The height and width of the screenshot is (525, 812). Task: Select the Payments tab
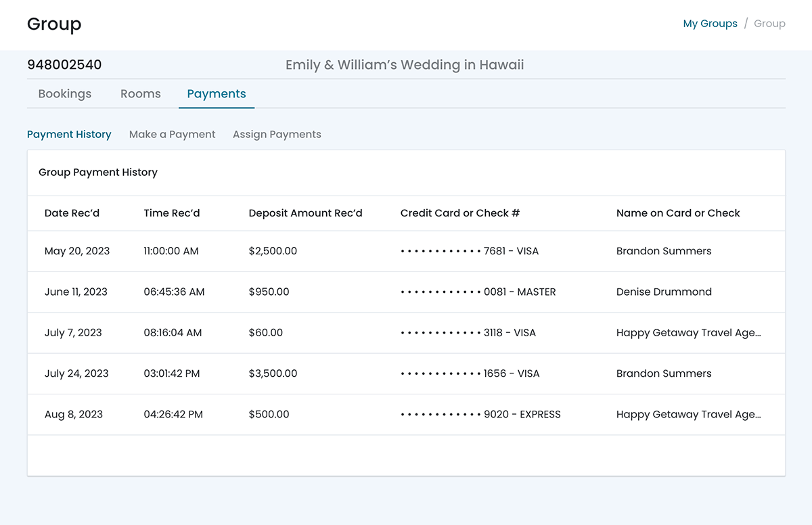coord(217,94)
